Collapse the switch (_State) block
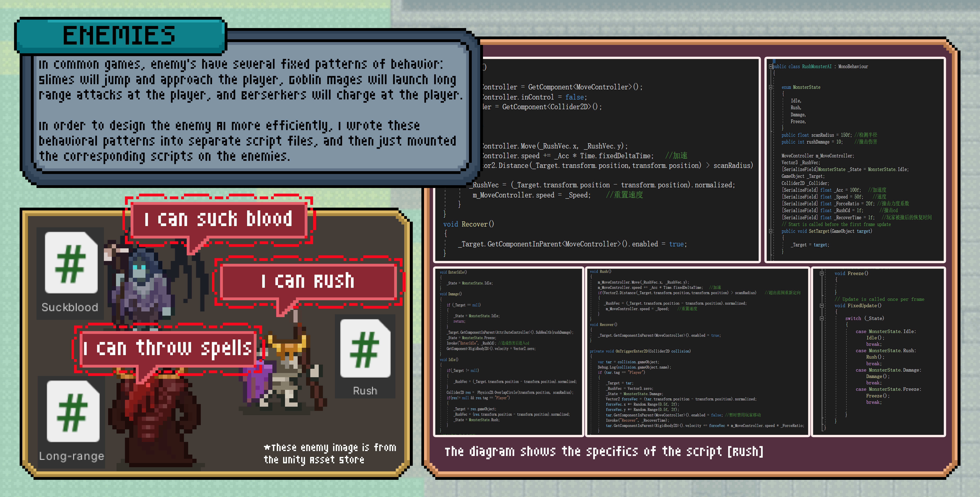The image size is (980, 497). (821, 319)
